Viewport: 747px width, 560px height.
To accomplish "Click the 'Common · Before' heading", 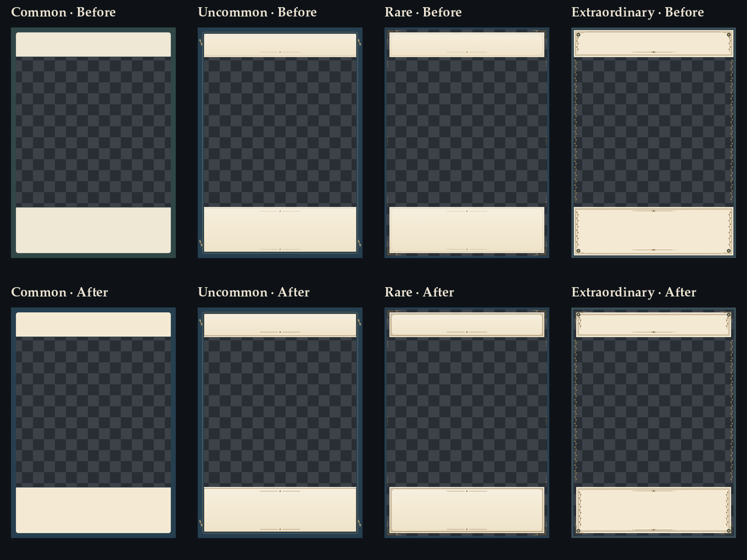I will pyautogui.click(x=63, y=12).
